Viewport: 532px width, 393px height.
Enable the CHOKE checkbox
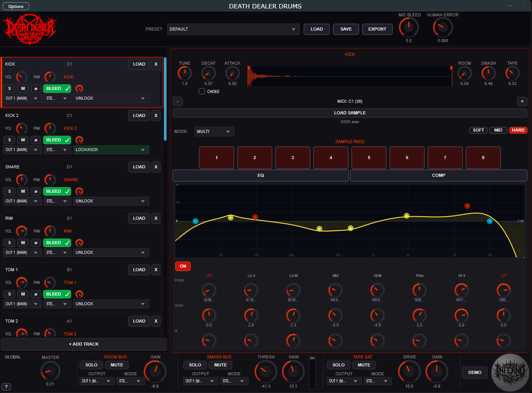[x=202, y=92]
